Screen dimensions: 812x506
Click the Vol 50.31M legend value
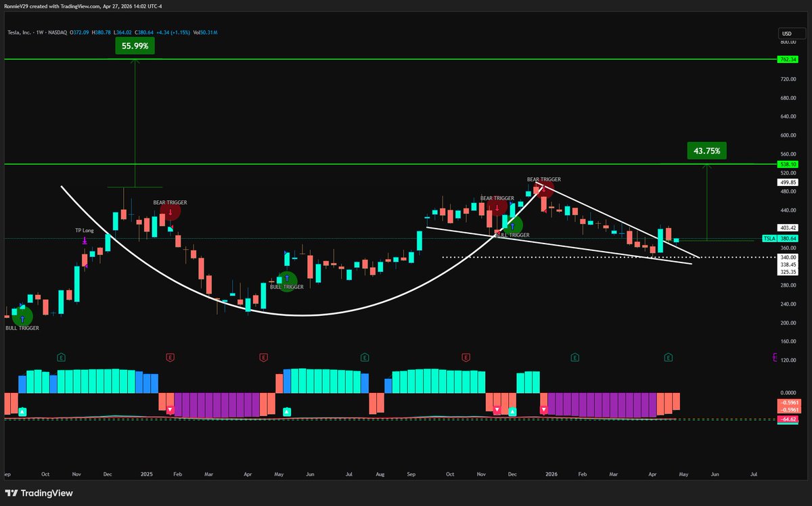pos(204,32)
